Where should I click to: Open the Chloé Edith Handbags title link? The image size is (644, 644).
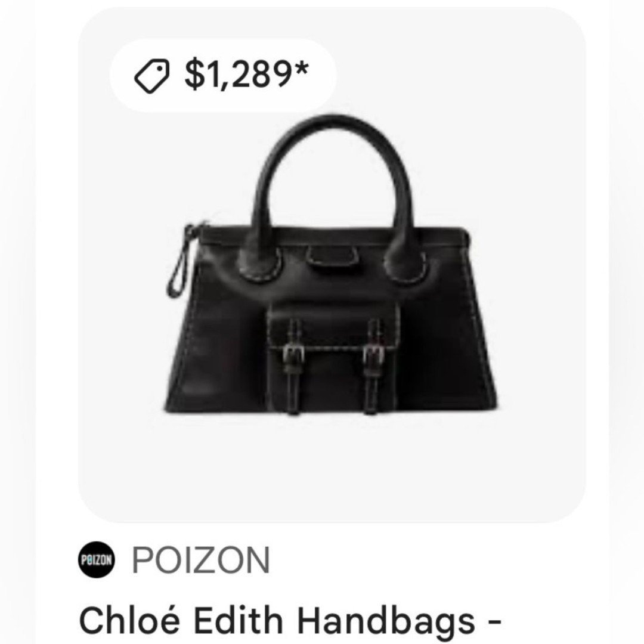pos(290,621)
